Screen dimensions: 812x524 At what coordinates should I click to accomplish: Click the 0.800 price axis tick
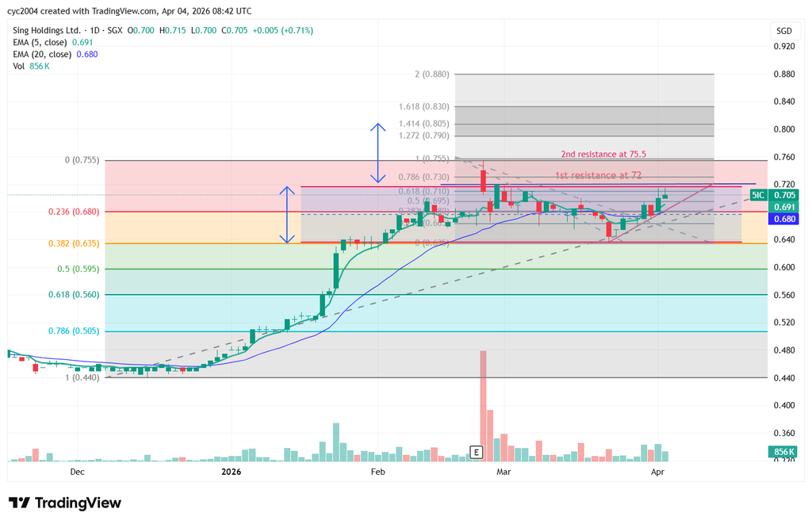tap(784, 129)
